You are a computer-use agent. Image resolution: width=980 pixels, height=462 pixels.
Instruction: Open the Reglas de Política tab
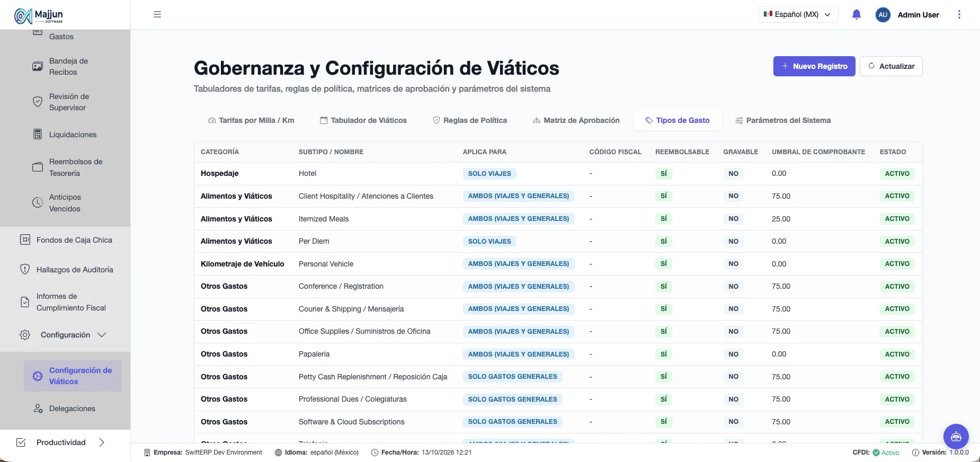coord(470,120)
